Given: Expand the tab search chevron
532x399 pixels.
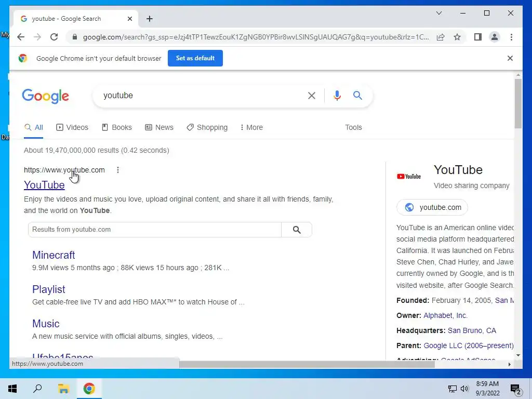Looking at the screenshot, I should point(438,13).
